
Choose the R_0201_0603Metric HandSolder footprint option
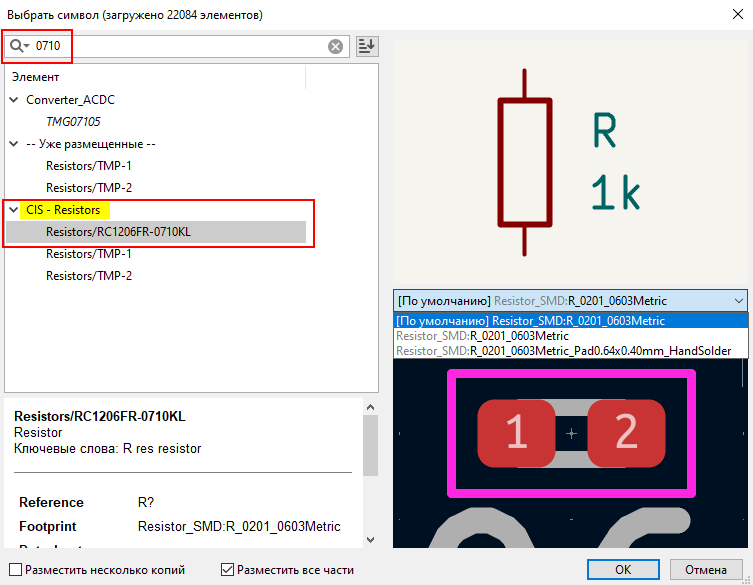point(564,351)
